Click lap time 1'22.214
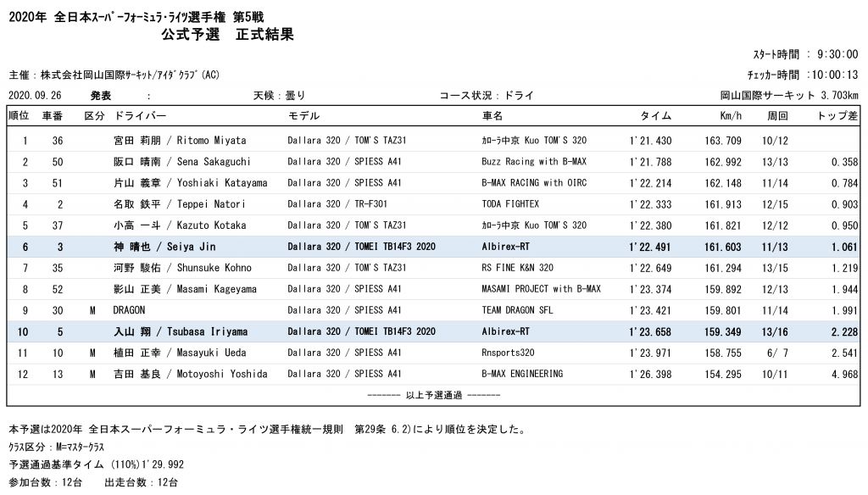This screenshot has width=868, height=495. click(650, 183)
